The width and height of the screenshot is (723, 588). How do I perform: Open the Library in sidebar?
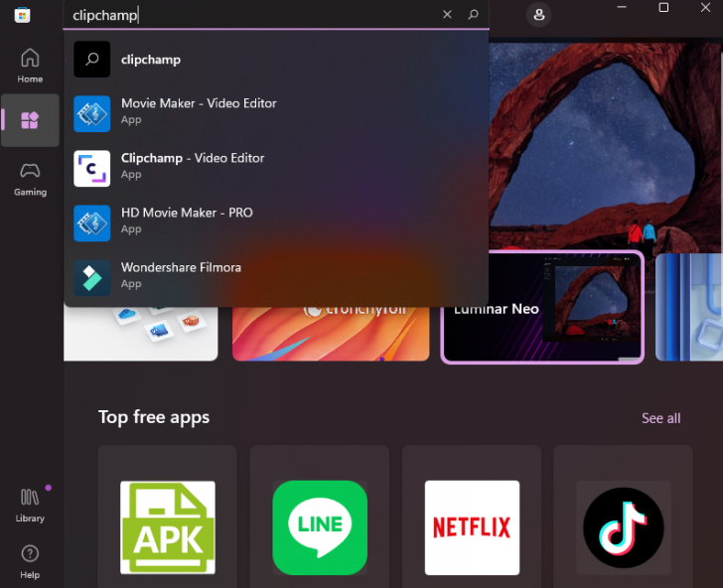tap(30, 505)
